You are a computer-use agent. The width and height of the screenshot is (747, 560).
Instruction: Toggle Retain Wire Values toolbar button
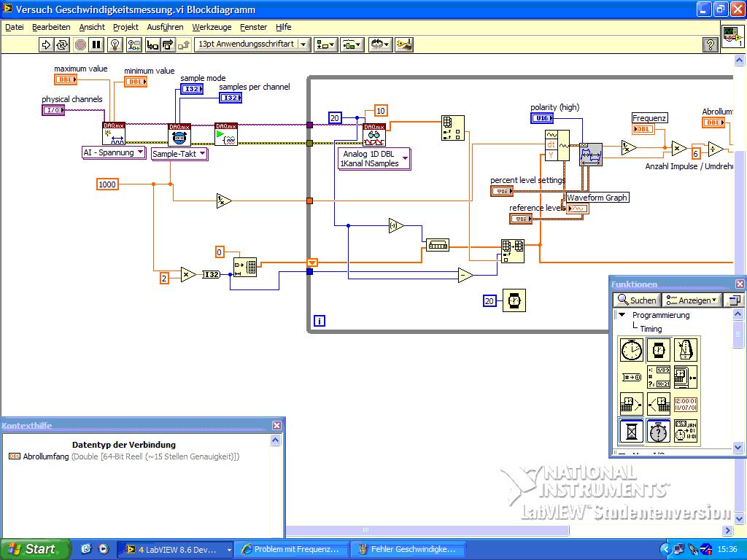point(134,44)
